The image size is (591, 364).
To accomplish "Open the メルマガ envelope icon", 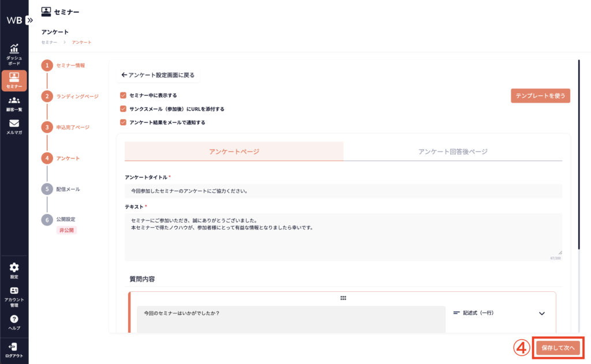I will click(x=14, y=123).
